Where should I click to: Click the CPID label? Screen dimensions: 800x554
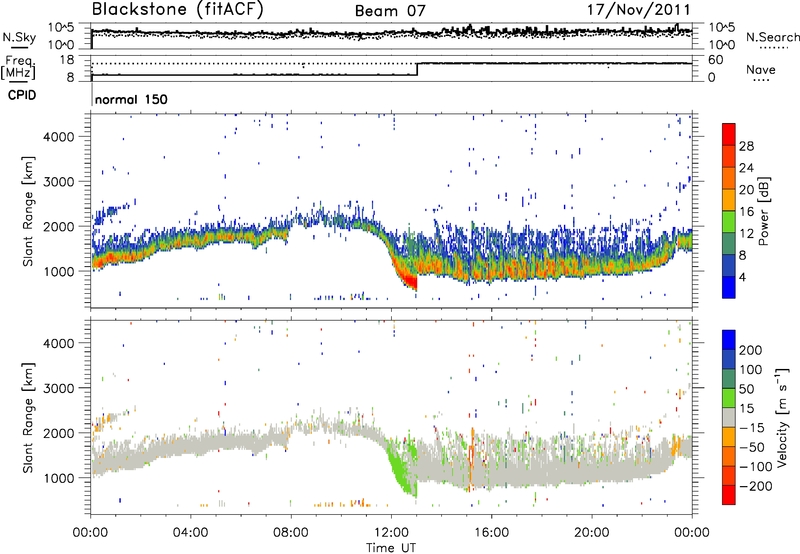pos(22,95)
